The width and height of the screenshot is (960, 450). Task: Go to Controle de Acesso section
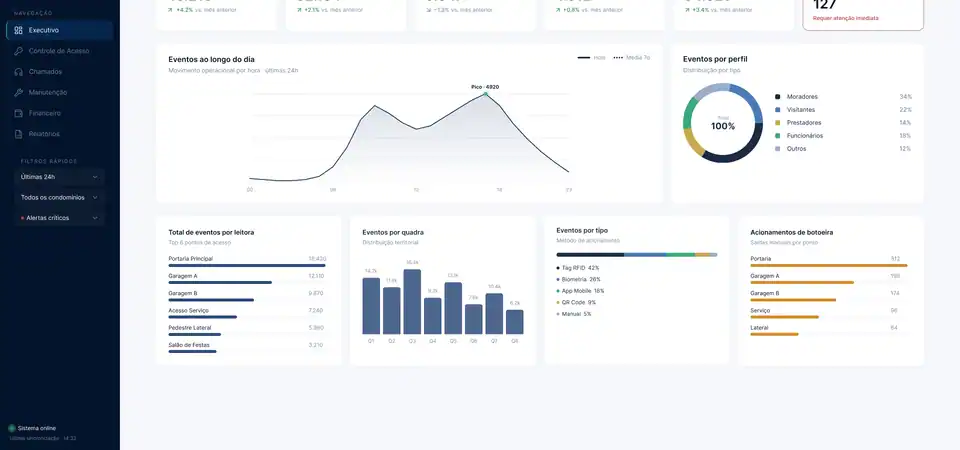(59, 51)
